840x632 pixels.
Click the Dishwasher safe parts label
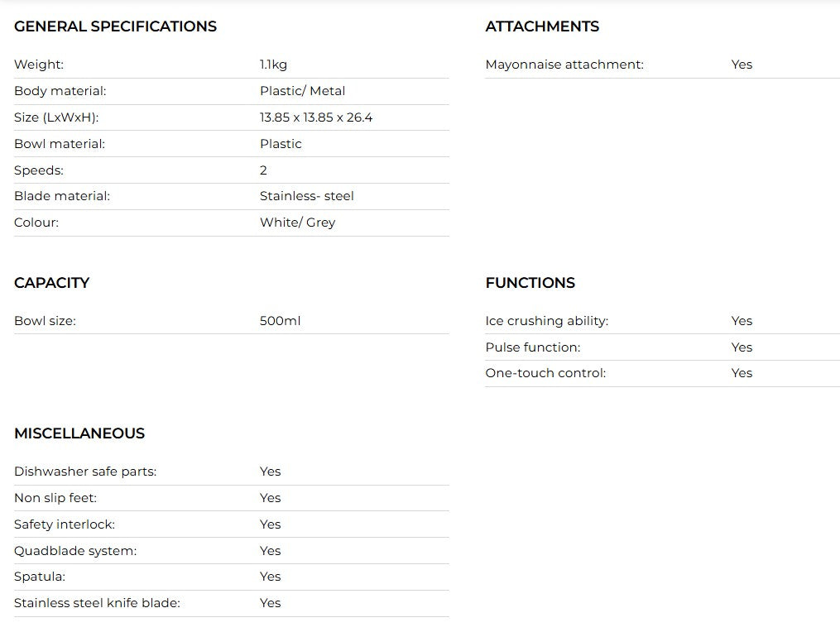click(x=85, y=472)
